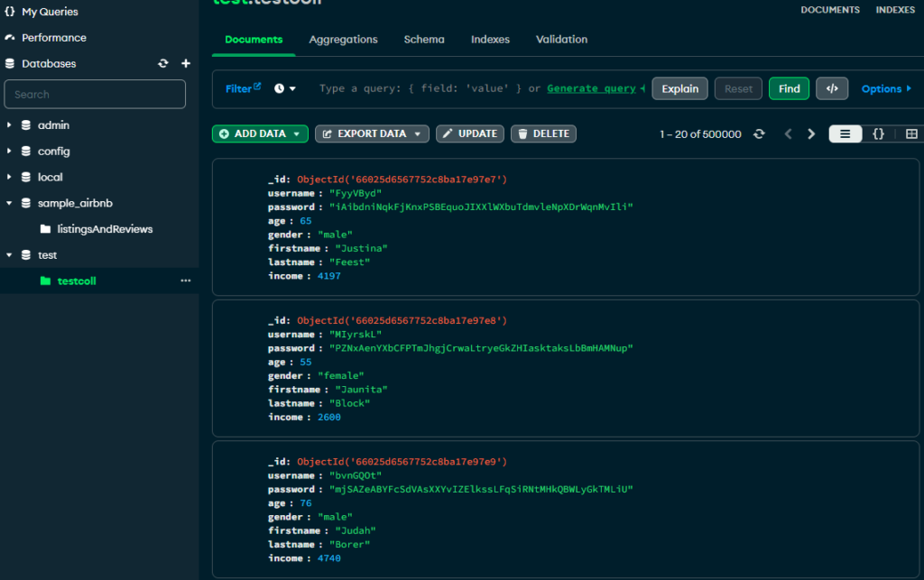Open the Schema tab
The image size is (924, 580).
click(x=424, y=40)
